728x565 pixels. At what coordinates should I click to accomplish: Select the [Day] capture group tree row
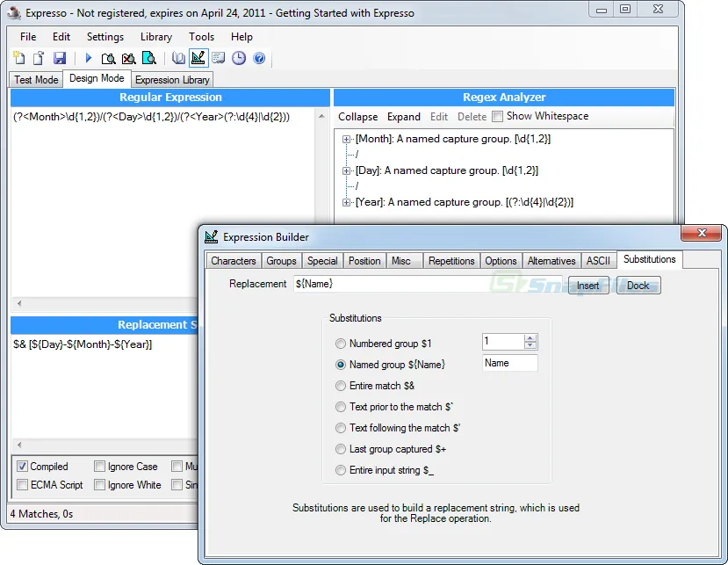point(447,170)
